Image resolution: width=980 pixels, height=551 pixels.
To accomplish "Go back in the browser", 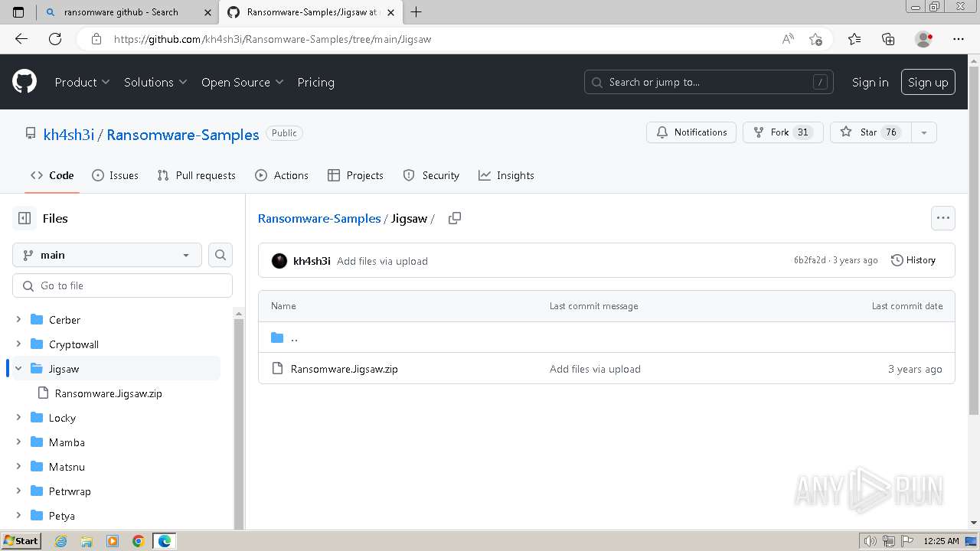I will 21,39.
